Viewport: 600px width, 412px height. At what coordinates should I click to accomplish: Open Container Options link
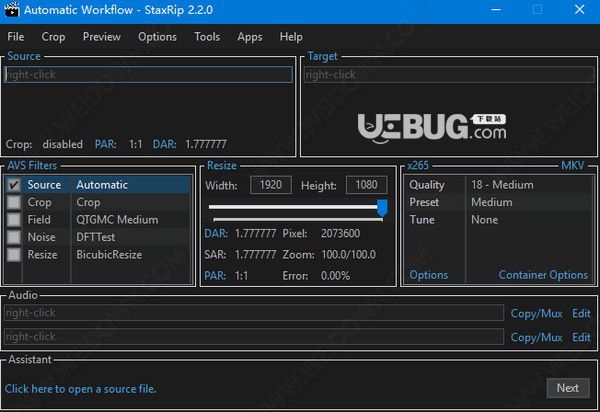[x=543, y=275]
